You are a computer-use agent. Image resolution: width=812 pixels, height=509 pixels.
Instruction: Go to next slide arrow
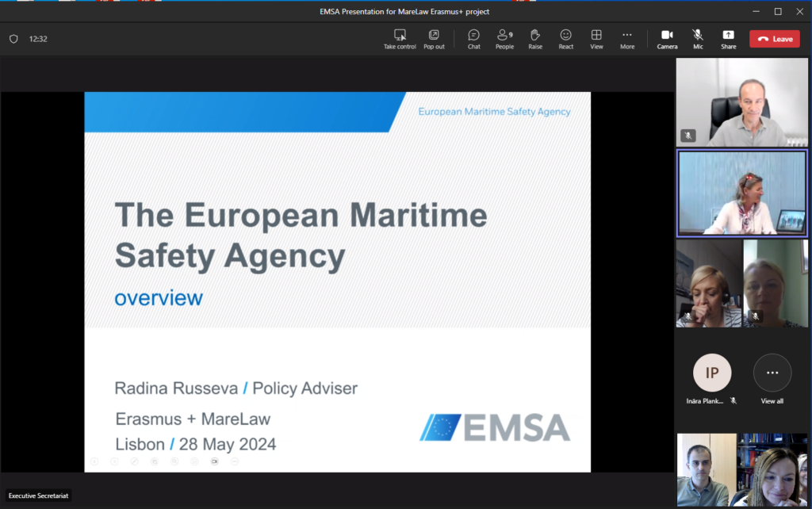114,461
